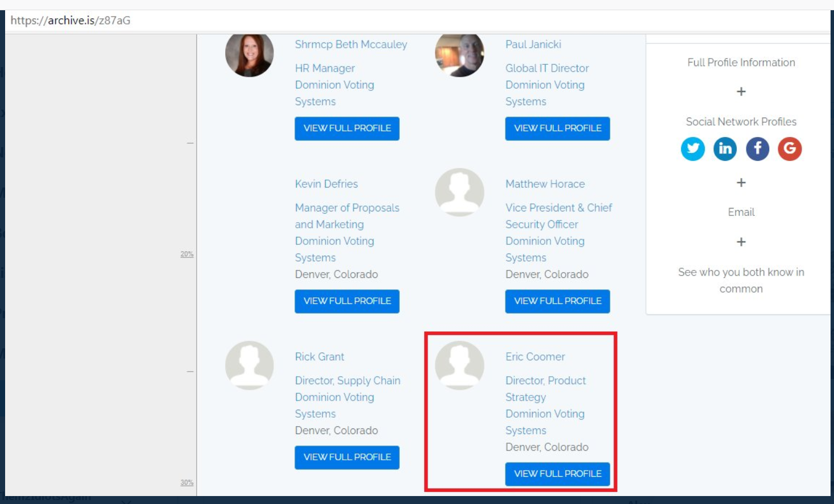Click the Email label in sidebar

pyautogui.click(x=741, y=212)
